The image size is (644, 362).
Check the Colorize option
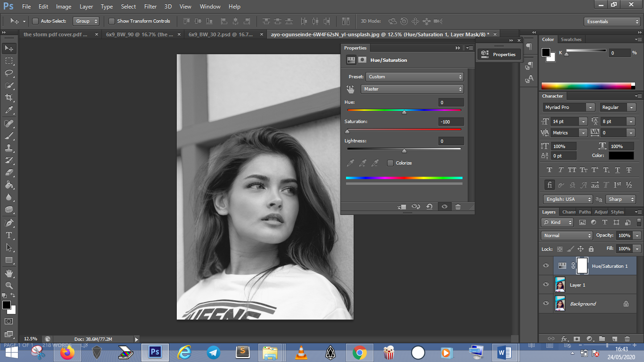(390, 163)
